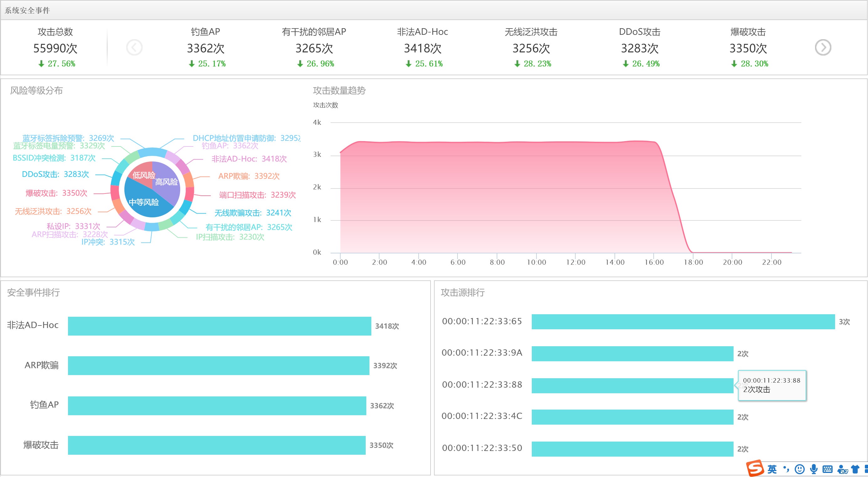Screen dimensions: 868x477
Task: Click the 有干扰的邻居AP: 3265次 donut label
Action: pos(249,227)
